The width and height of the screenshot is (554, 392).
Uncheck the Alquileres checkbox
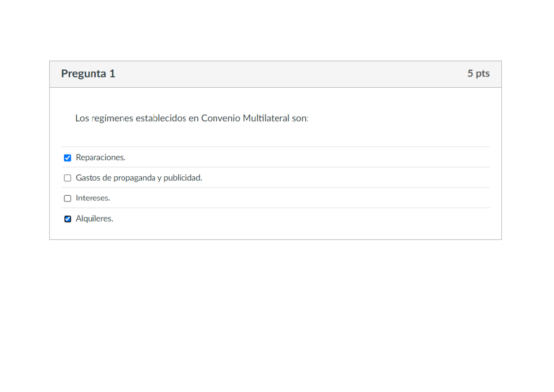[x=67, y=219]
